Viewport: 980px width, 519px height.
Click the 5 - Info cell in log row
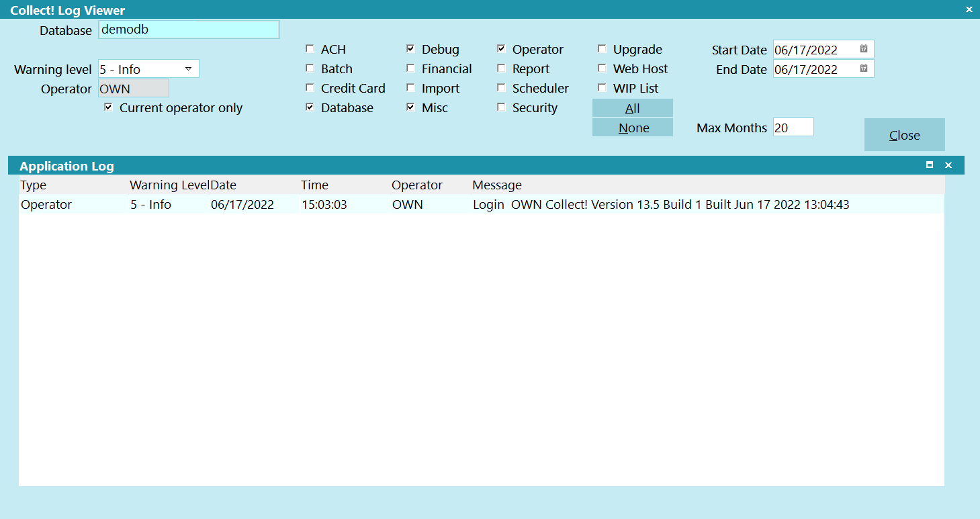pyautogui.click(x=151, y=205)
